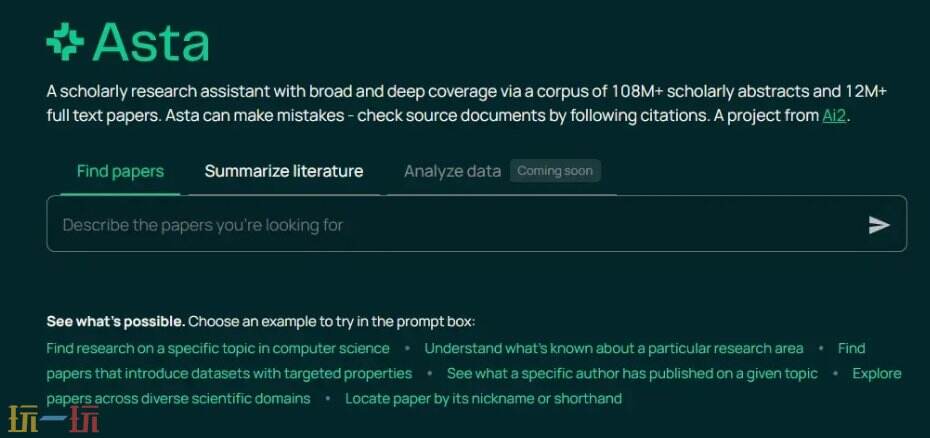The height and width of the screenshot is (438, 930).
Task: Choose the particular research area example
Action: (613, 348)
